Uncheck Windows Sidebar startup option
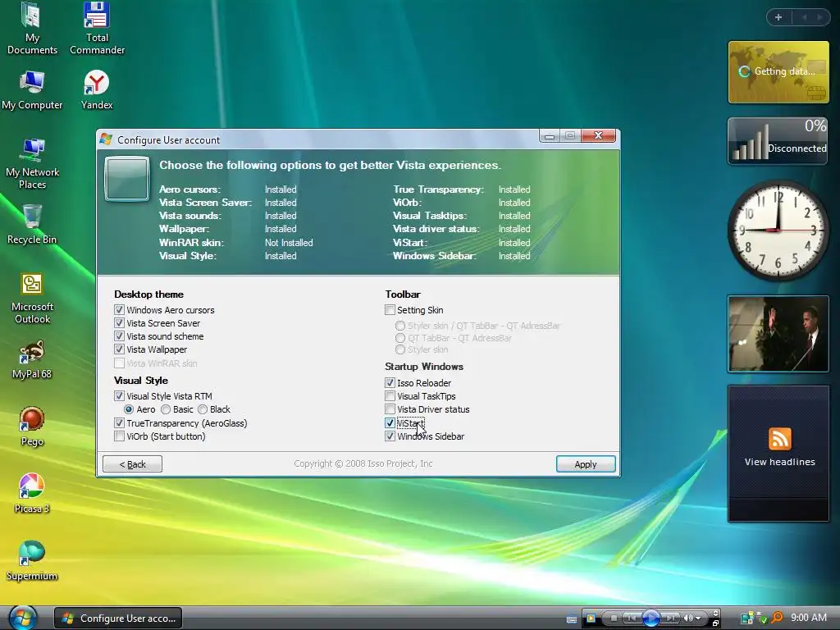Image resolution: width=840 pixels, height=630 pixels. 390,436
